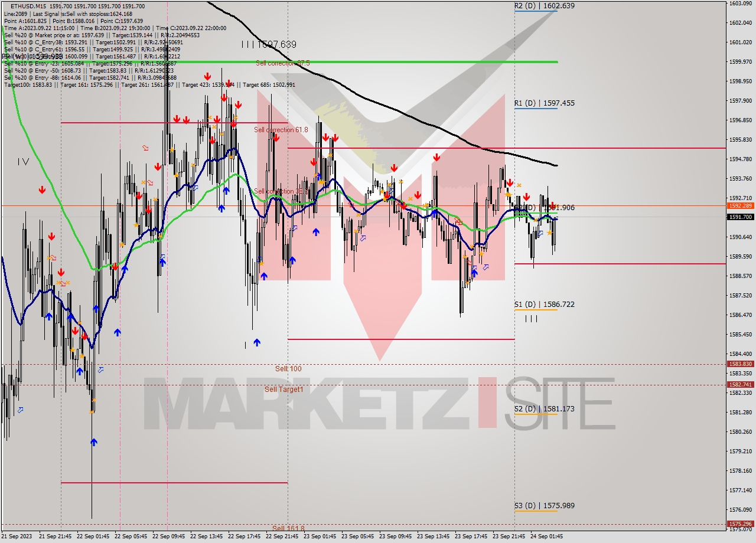Screen dimensions: 756x543
Task: Click the R1 (D) 1597.455 resistance label
Action: click(x=544, y=103)
